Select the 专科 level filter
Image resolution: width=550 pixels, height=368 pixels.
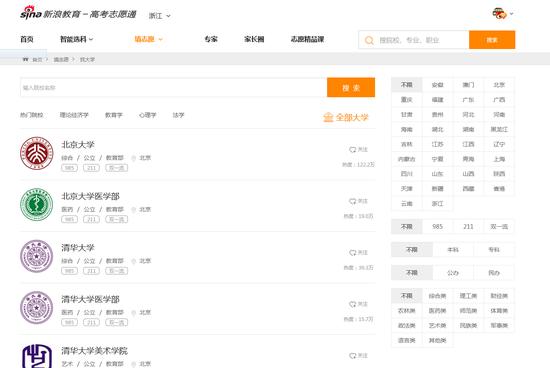tap(494, 250)
